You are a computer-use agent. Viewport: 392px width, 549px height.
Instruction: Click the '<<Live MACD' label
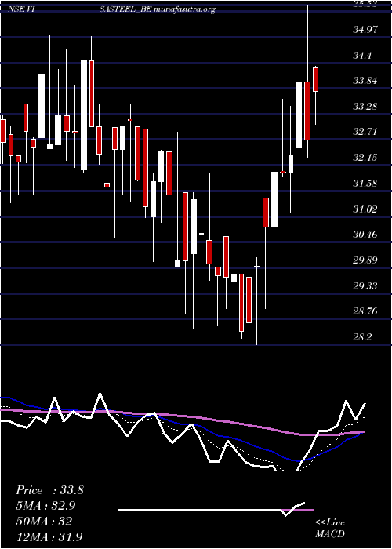330,529
